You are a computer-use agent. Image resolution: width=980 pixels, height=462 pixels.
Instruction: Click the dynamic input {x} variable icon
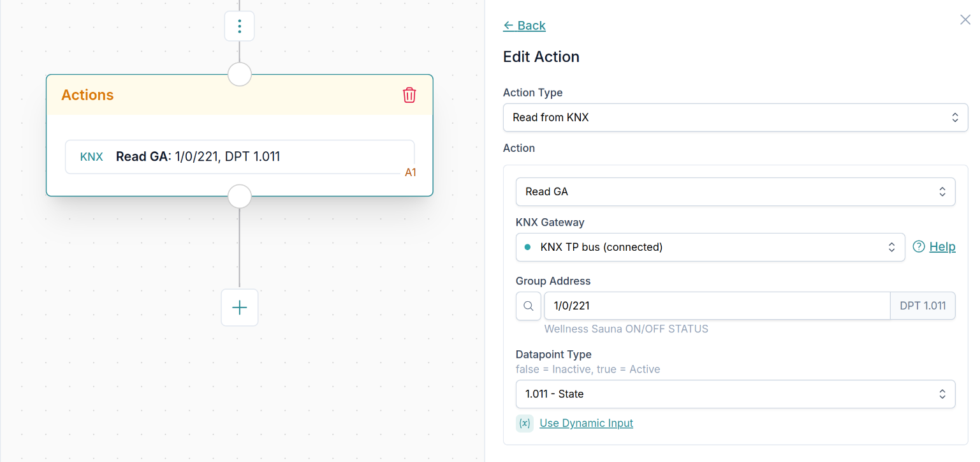pyautogui.click(x=525, y=423)
